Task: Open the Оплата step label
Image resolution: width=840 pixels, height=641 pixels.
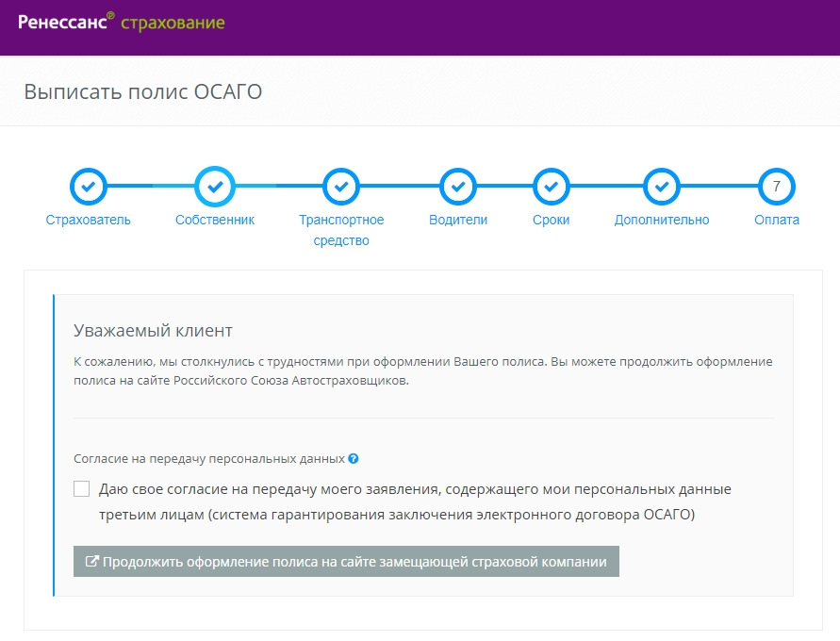Action: click(x=777, y=220)
